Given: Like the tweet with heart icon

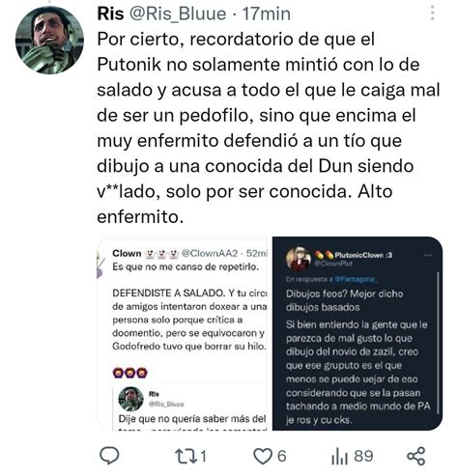Looking at the screenshot, I should tap(263, 456).
